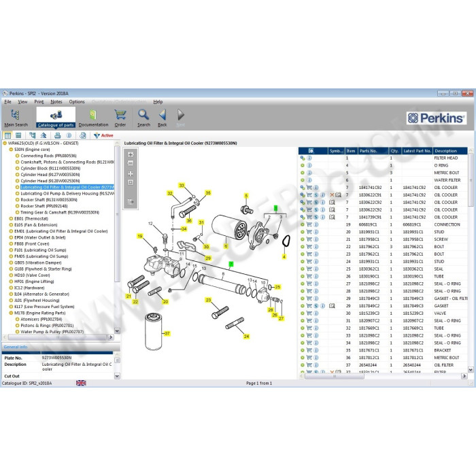Zoom in on the parts diagram
This screenshot has width=476, height=476.
[x=131, y=154]
